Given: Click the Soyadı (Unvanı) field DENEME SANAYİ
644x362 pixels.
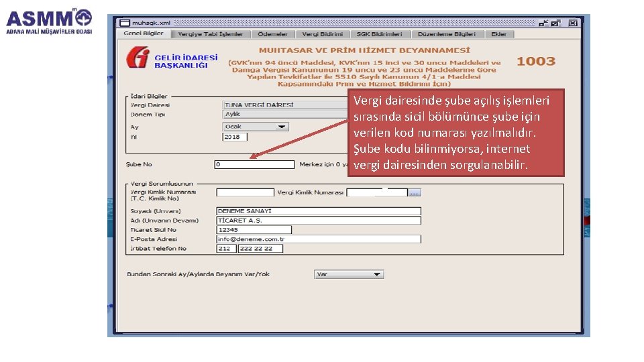Looking at the screenshot, I should (318, 211).
